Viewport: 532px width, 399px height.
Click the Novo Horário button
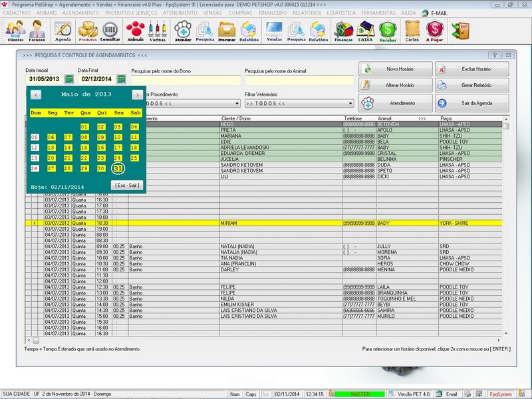point(394,70)
